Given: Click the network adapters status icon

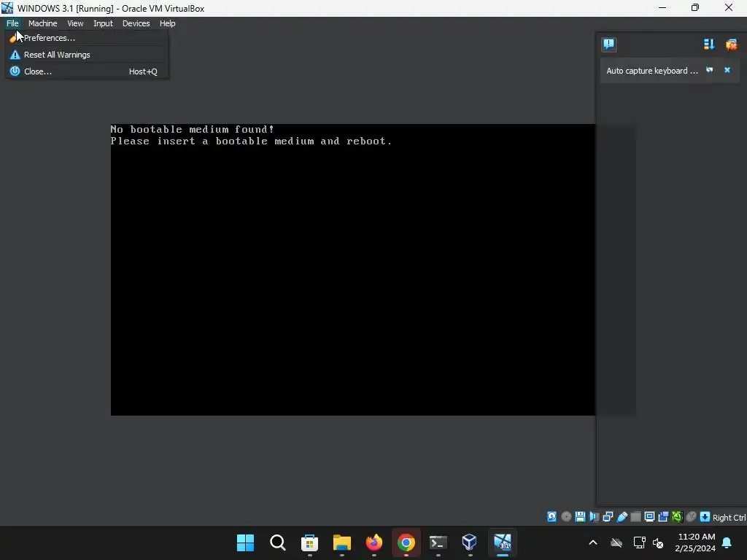Looking at the screenshot, I should [x=608, y=517].
